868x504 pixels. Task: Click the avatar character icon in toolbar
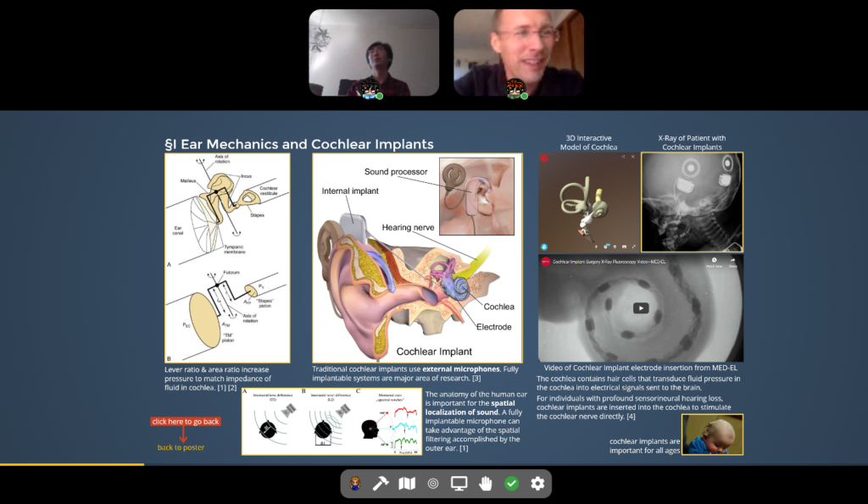click(356, 484)
